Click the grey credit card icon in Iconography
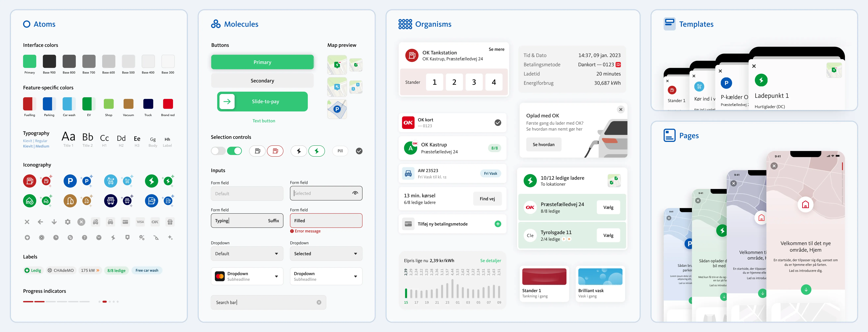Screen dimensions: 868x332 [x=125, y=222]
